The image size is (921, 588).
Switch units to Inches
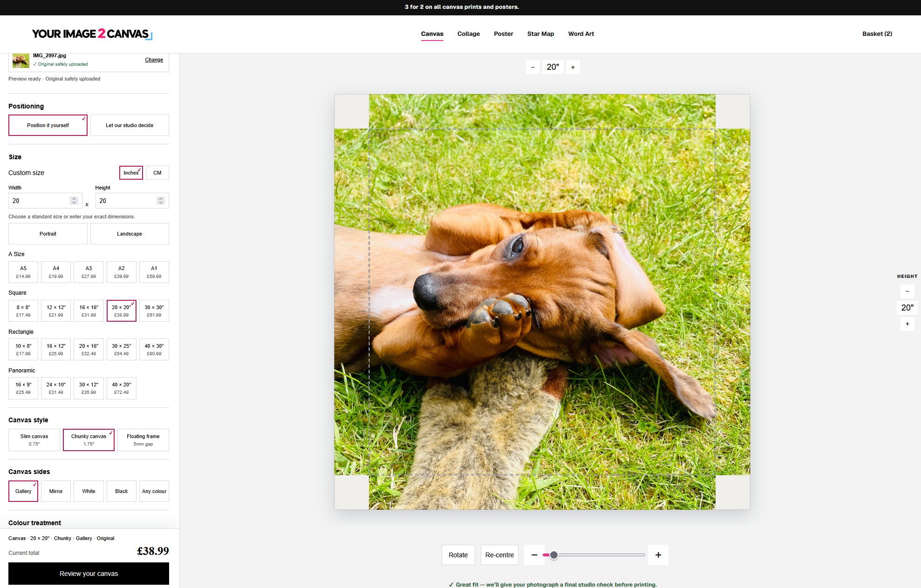click(131, 173)
